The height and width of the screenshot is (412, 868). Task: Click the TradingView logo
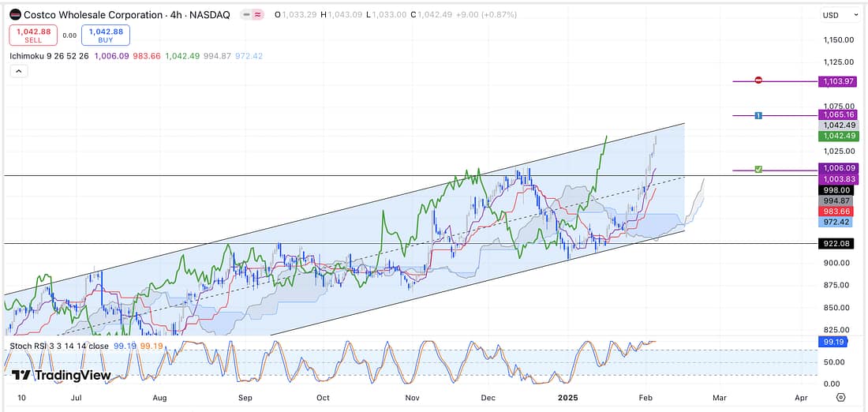[60, 376]
